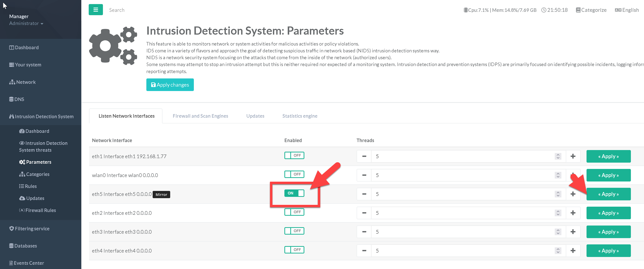Click the hamburger menu icon button
Image resolution: width=644 pixels, height=269 pixels.
click(x=96, y=10)
